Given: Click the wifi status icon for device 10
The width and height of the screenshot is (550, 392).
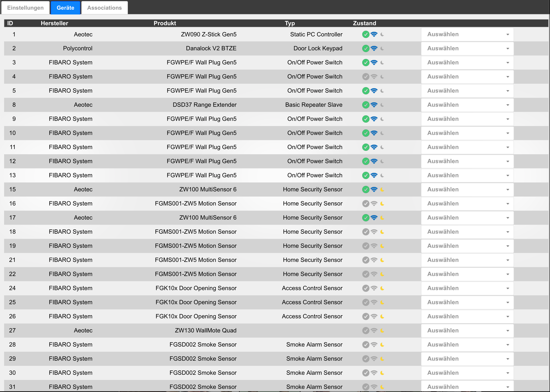Looking at the screenshot, I should (374, 133).
